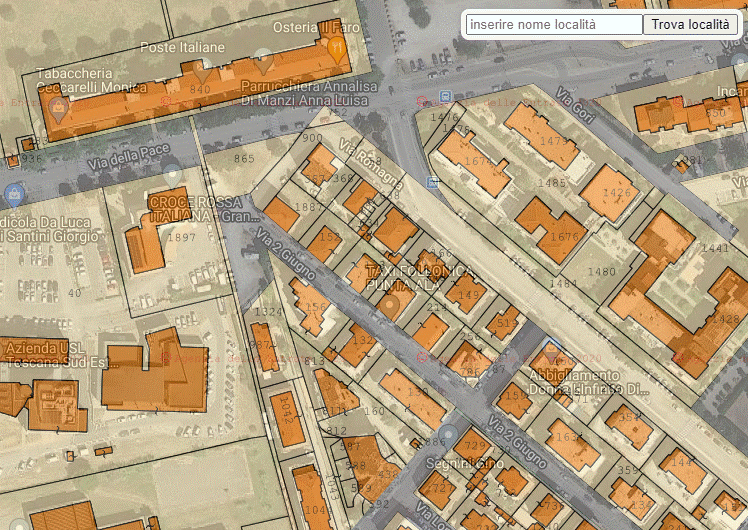Select cadastral parcel number 865
This screenshot has width=748, height=530.
(x=243, y=158)
